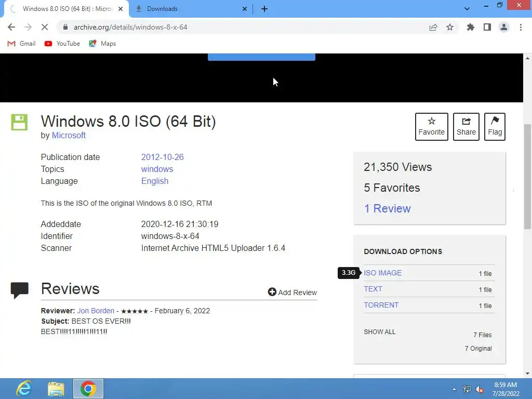This screenshot has height=399, width=532.
Task: Go back with the browser back arrow
Action: coord(11,27)
